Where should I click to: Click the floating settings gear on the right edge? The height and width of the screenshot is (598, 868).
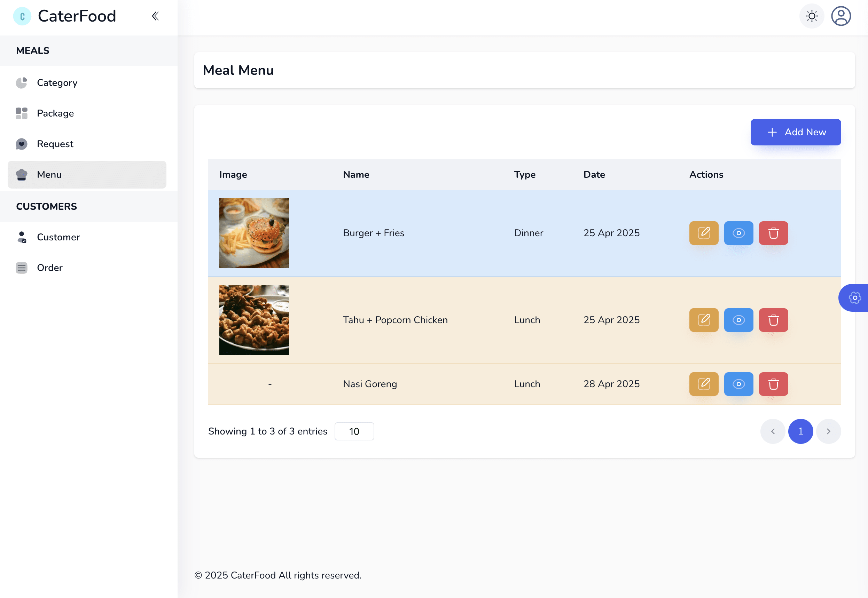(x=855, y=297)
